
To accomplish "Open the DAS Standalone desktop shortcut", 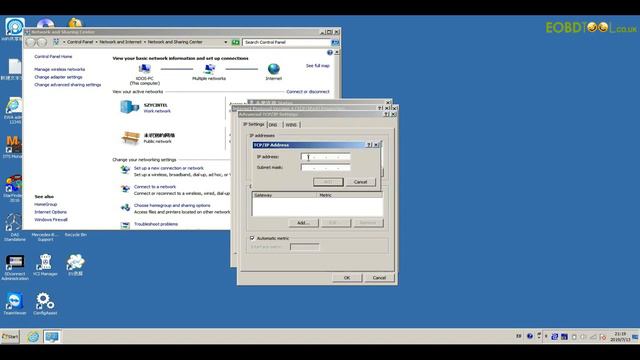I will 15,227.
